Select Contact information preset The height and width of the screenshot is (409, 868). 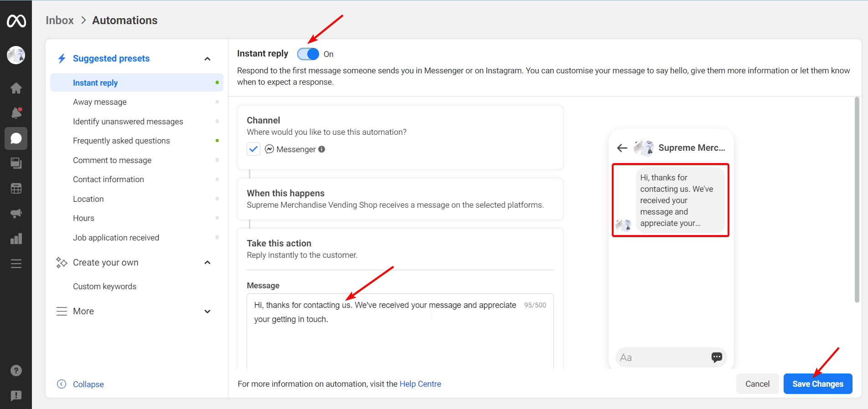(137, 179)
